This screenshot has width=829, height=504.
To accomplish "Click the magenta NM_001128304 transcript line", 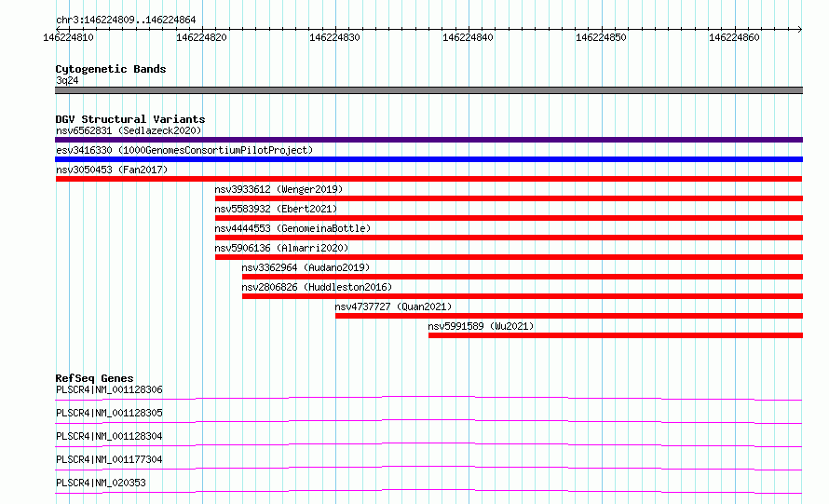I will point(428,444).
